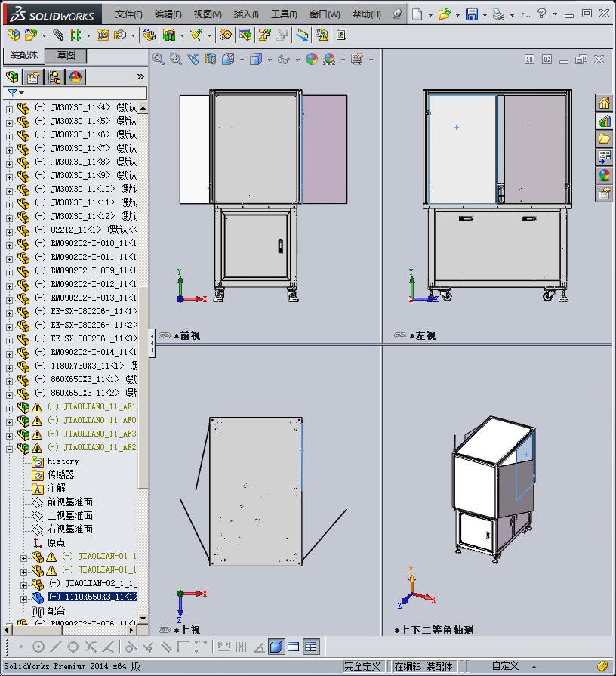Click the AssemblyXpert warning icon
Image resolution: width=616 pixels, height=676 pixels.
322,35
